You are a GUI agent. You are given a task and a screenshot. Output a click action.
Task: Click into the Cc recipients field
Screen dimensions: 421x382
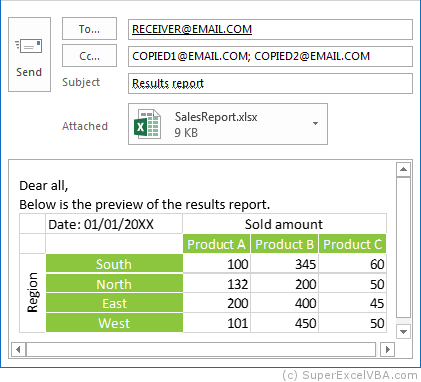pos(270,56)
